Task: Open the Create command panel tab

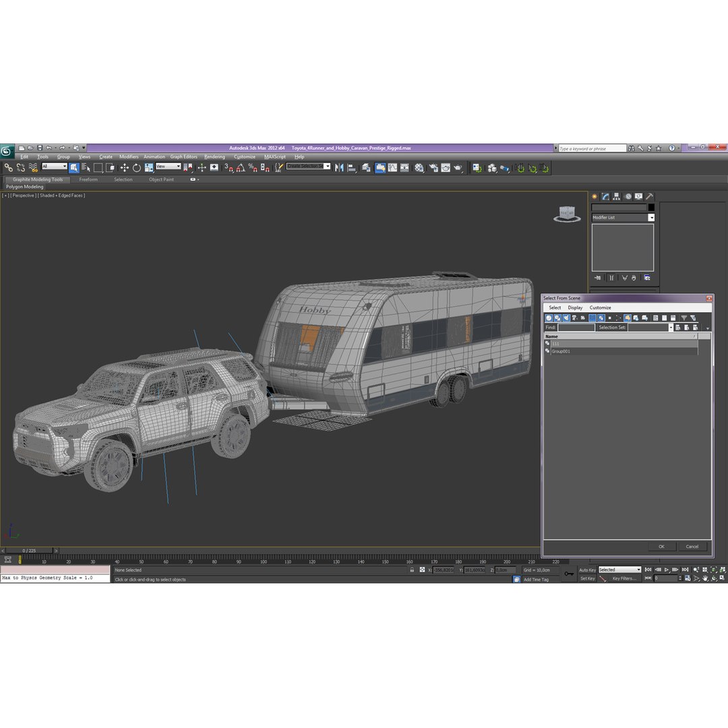Action: click(595, 196)
